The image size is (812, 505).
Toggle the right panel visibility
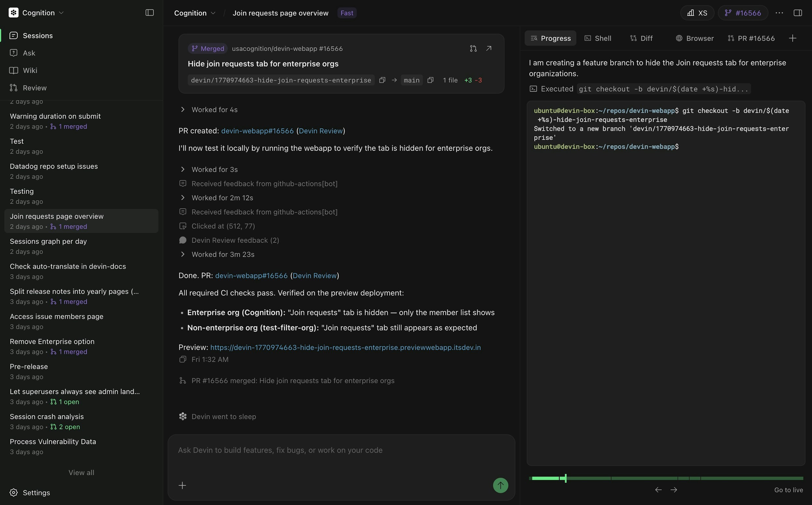798,13
